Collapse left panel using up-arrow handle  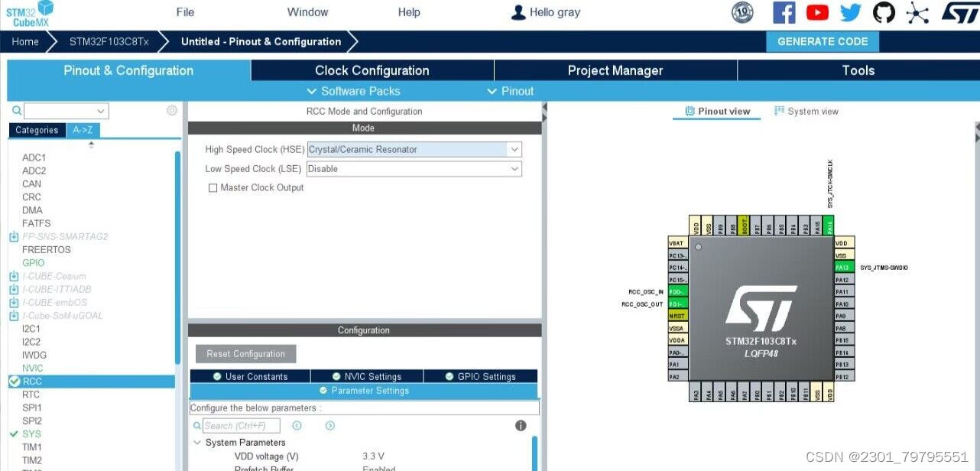tap(92, 145)
